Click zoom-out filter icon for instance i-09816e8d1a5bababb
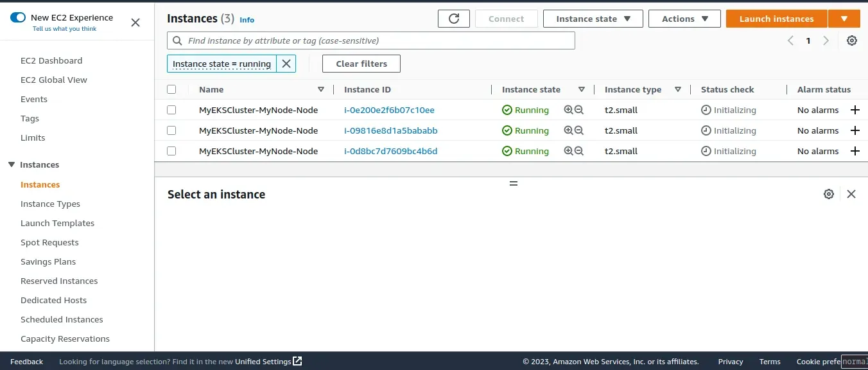 point(579,130)
